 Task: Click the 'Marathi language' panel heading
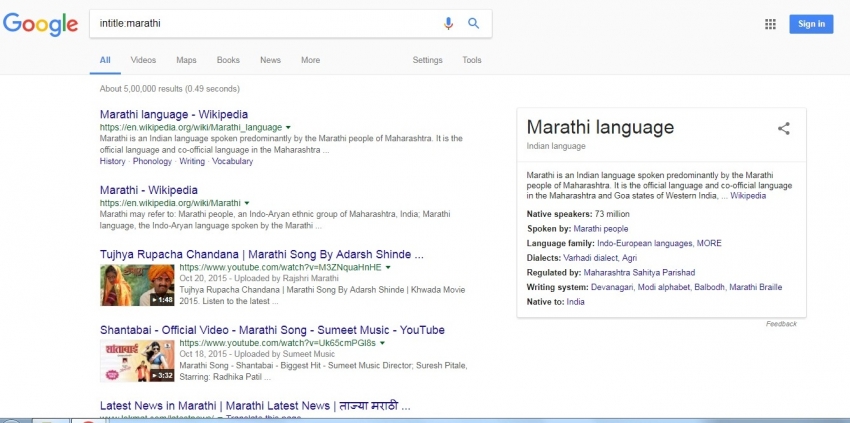pos(600,127)
